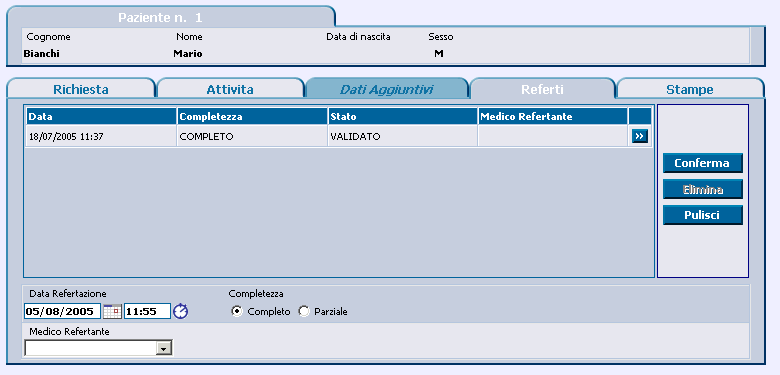The image size is (780, 375).
Task: Click the patient name Mario
Action: tap(188, 54)
